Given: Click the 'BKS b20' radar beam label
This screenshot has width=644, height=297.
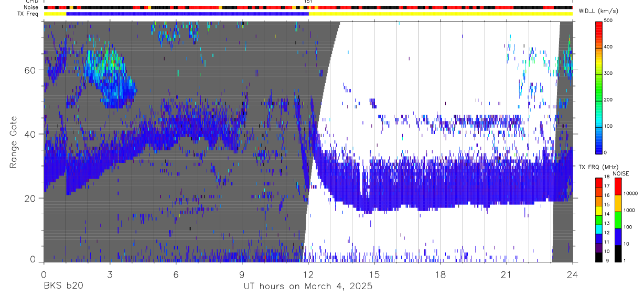Looking at the screenshot, I should [x=63, y=287].
